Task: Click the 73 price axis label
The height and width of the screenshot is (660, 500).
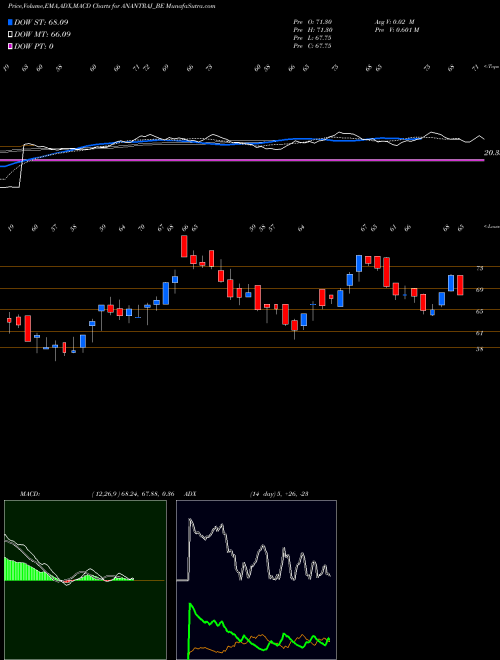Action: coord(479,268)
